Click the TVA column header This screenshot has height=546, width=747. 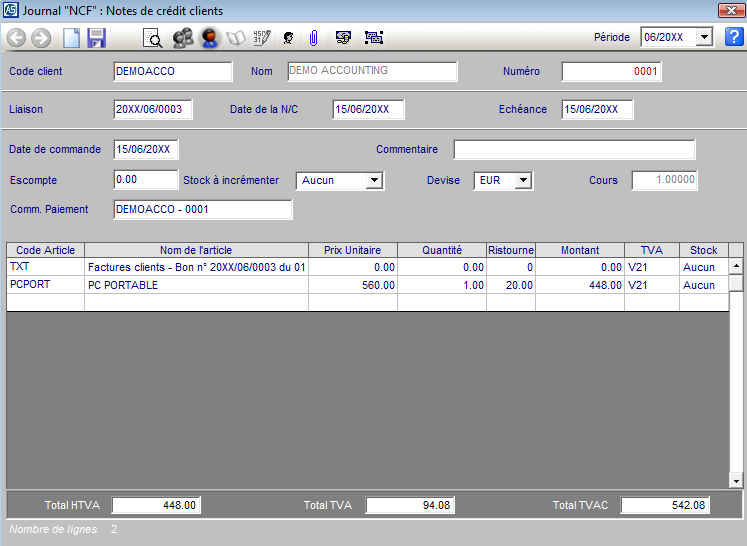click(652, 250)
